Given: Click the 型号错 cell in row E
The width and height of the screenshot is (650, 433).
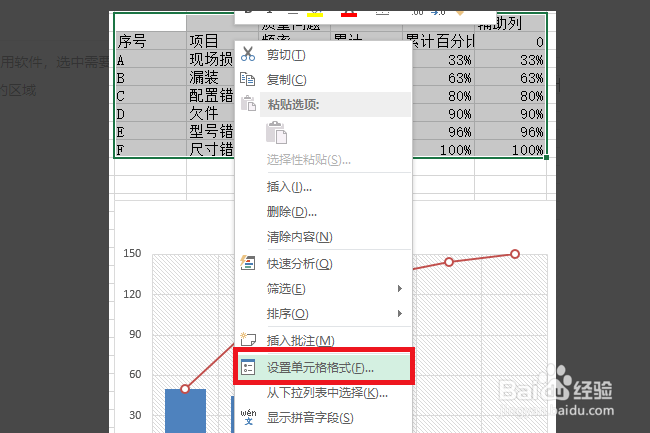Looking at the screenshot, I should click(211, 131).
